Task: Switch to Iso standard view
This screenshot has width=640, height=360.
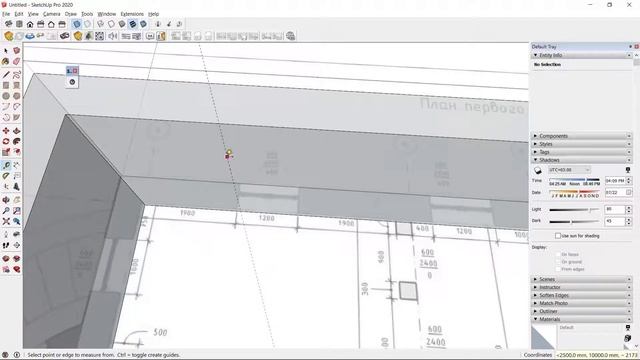Action: click(x=9, y=24)
